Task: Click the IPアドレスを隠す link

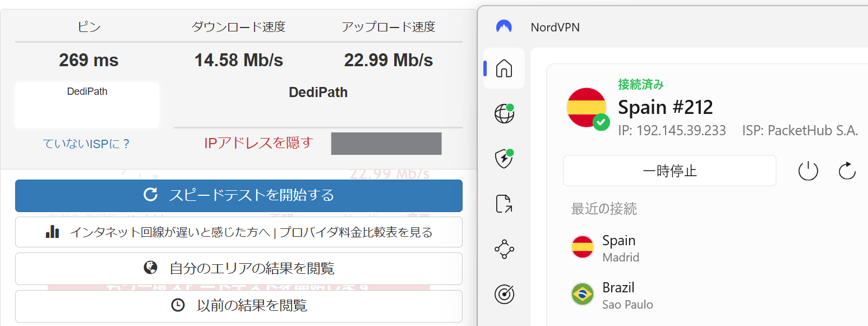Action: coord(258,143)
